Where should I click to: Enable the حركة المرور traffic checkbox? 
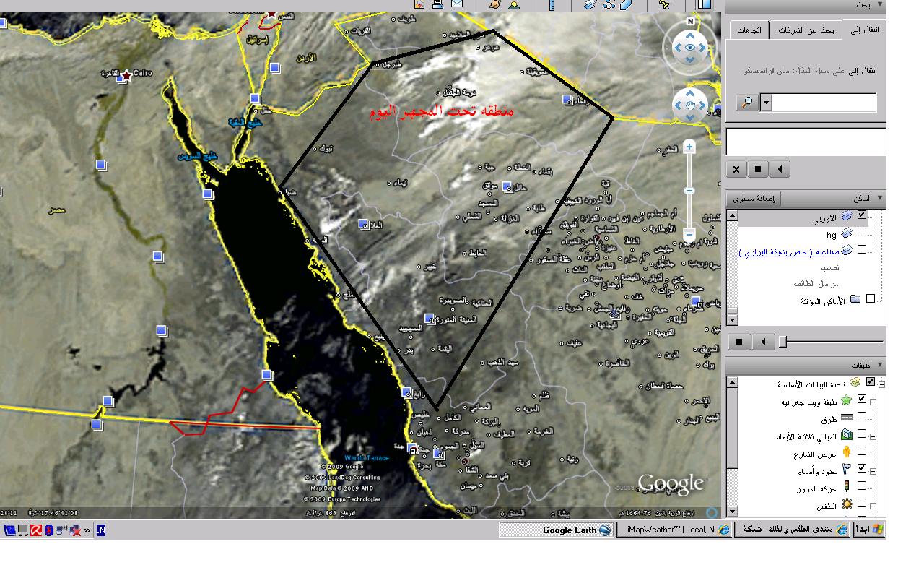(862, 487)
